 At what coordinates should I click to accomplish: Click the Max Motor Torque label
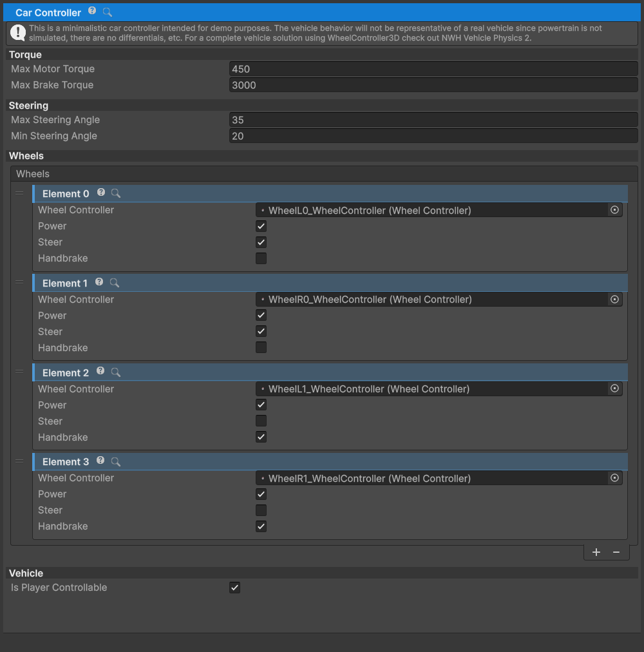(x=53, y=69)
